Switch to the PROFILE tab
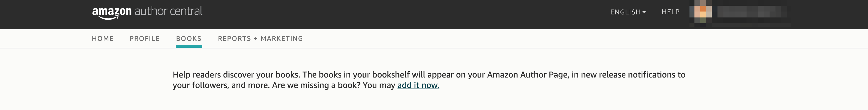The image size is (868, 110). point(144,38)
